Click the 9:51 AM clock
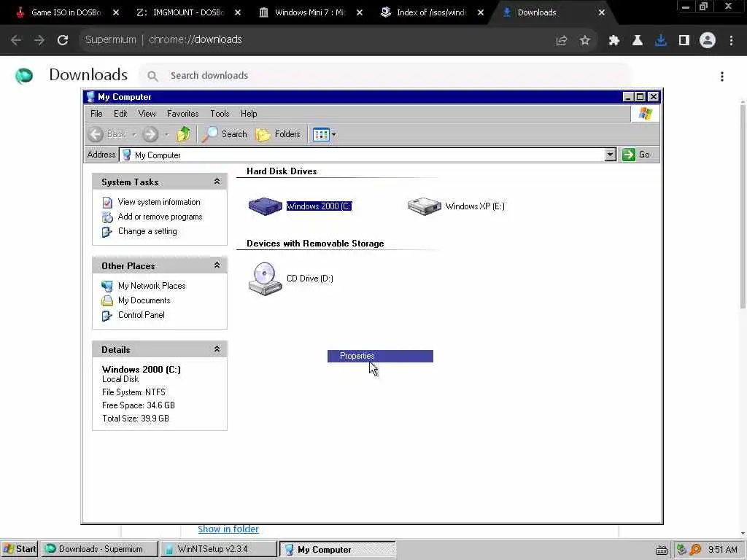The height and width of the screenshot is (560, 747). click(x=722, y=550)
